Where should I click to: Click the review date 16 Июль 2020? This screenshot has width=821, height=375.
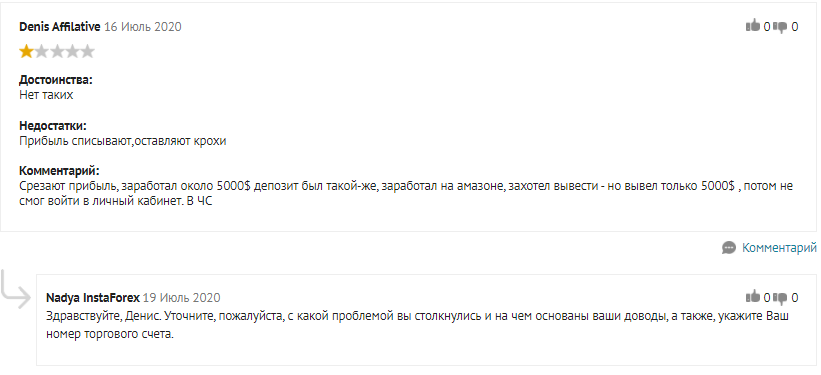tap(143, 27)
